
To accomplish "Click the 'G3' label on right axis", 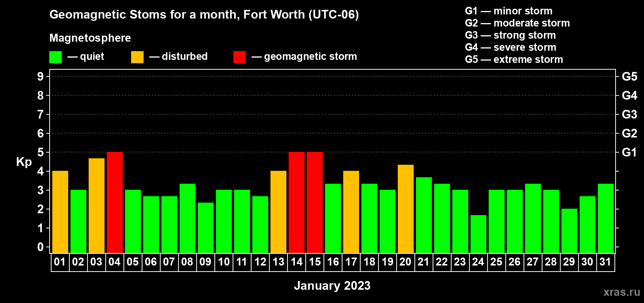I will (630, 114).
